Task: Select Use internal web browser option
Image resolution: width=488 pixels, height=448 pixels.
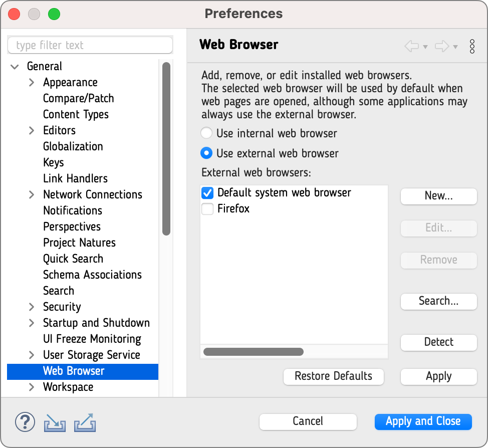Action: click(x=206, y=133)
